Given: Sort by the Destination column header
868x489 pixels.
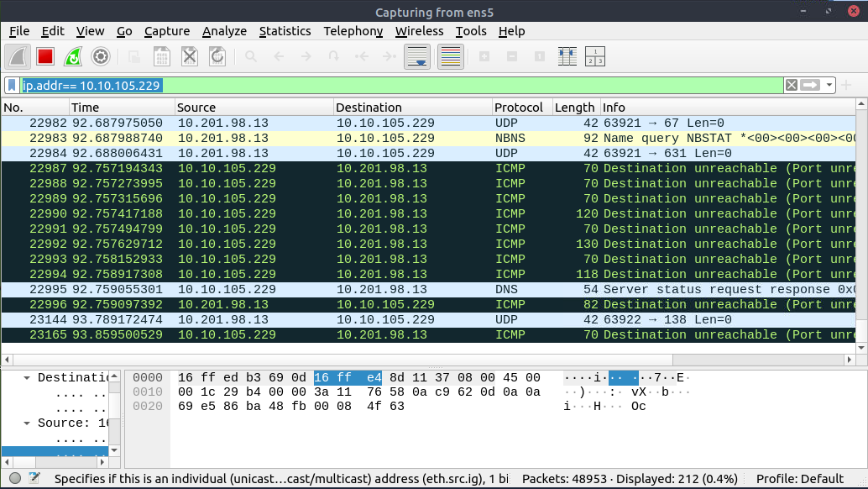Looking at the screenshot, I should click(x=413, y=108).
